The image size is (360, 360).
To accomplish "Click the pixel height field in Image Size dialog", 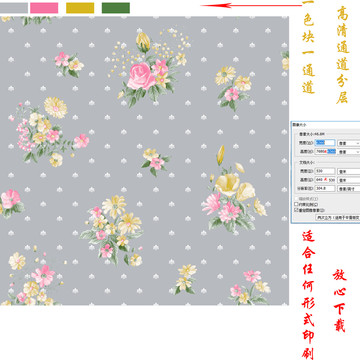I will coord(325,151).
